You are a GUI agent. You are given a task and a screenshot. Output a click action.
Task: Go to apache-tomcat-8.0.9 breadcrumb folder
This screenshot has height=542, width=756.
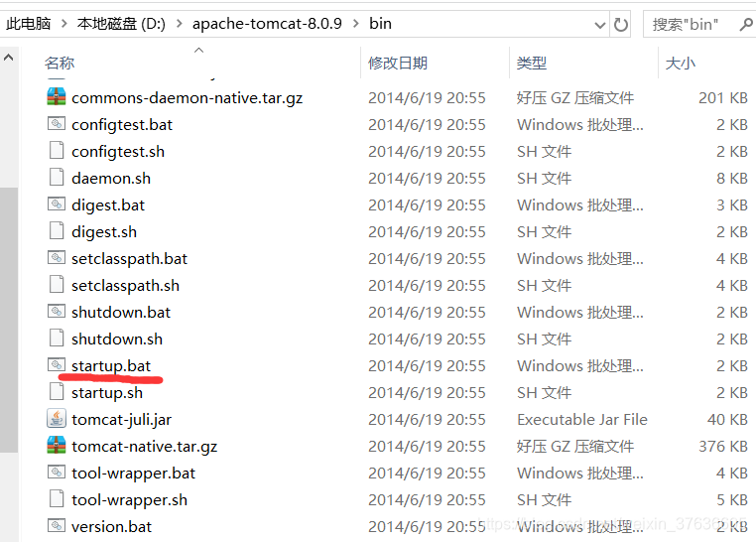pos(267,24)
